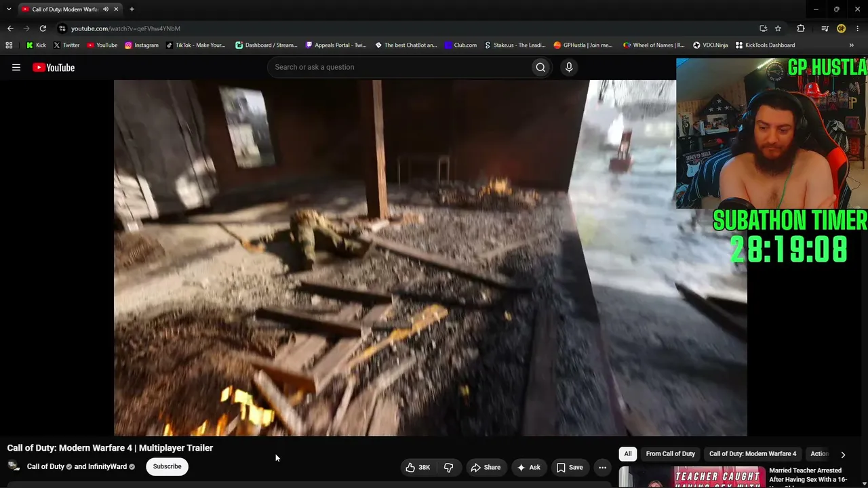868x488 pixels.
Task: Open the KickTools Dashboard bookmark
Action: coord(765,45)
